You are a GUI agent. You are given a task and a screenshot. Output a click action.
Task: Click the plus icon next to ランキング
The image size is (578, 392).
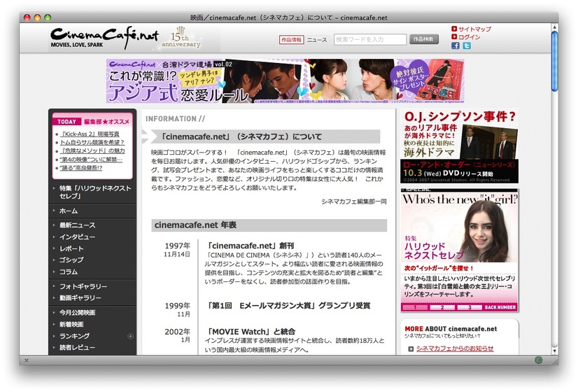pyautogui.click(x=130, y=336)
